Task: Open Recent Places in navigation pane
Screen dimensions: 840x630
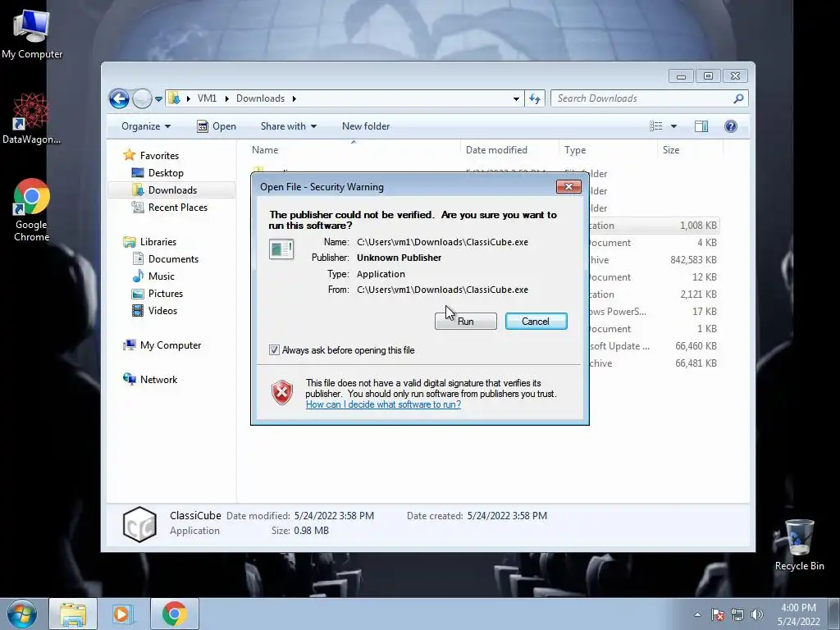Action: click(177, 208)
